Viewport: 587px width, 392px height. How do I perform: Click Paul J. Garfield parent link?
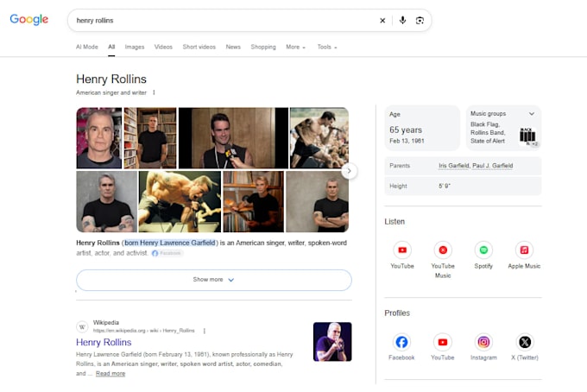click(493, 166)
